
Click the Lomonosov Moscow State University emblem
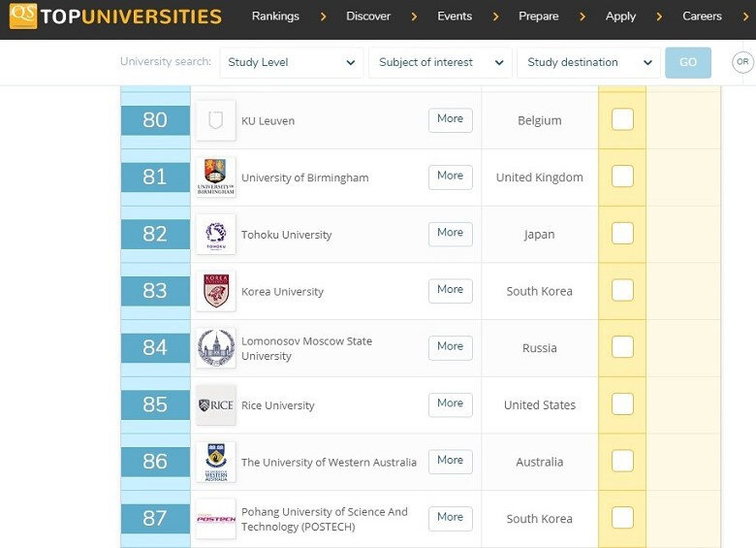pyautogui.click(x=216, y=348)
